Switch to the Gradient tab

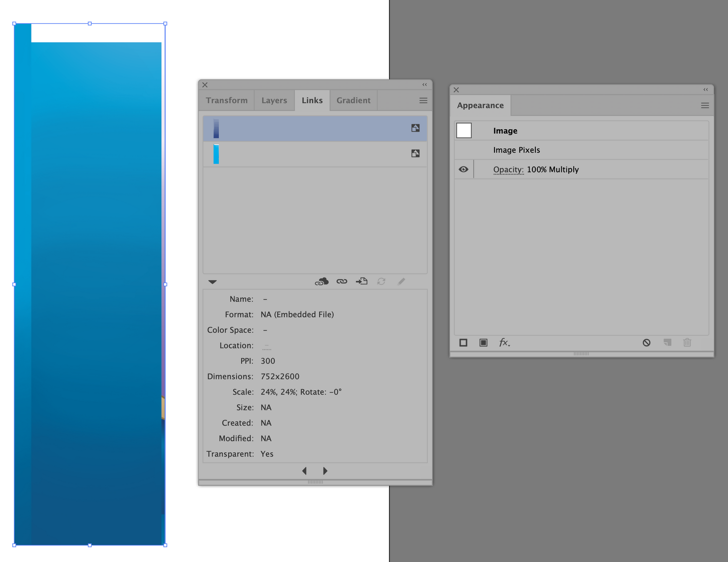click(353, 100)
